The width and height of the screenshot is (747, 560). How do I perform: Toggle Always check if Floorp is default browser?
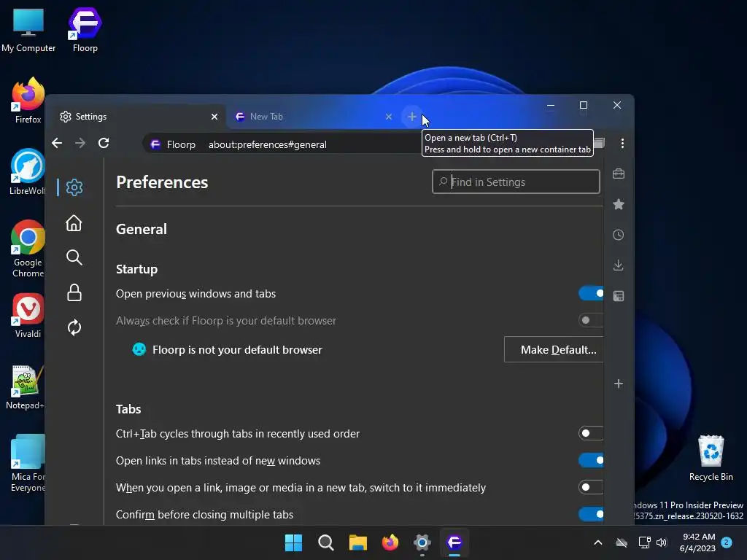[591, 321]
